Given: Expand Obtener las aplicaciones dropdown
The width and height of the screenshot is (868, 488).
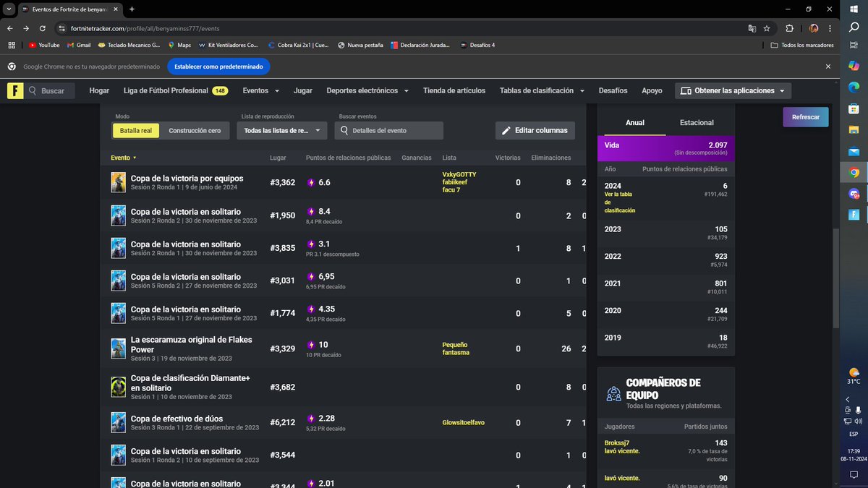Looking at the screenshot, I should pos(733,91).
